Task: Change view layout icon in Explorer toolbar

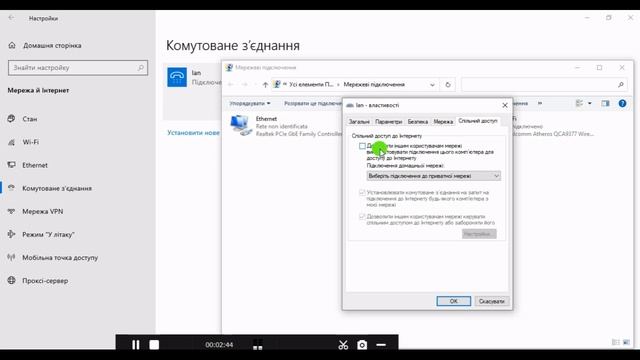Action: point(579,104)
